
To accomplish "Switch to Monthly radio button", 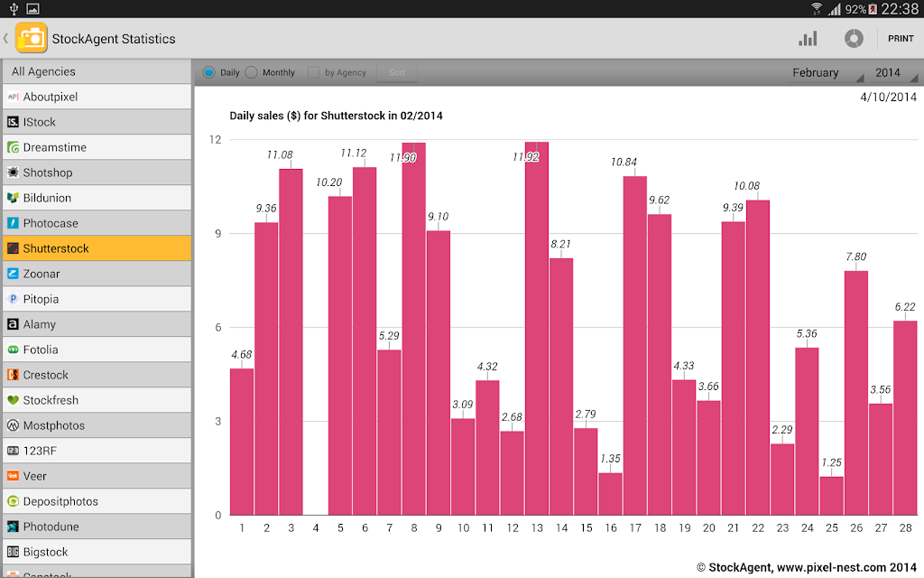I will pos(251,72).
